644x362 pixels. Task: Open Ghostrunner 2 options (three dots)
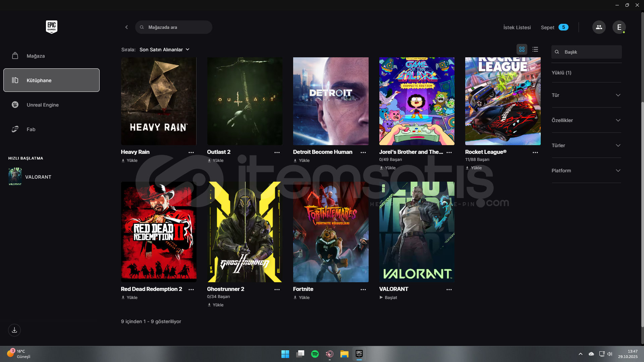(277, 290)
